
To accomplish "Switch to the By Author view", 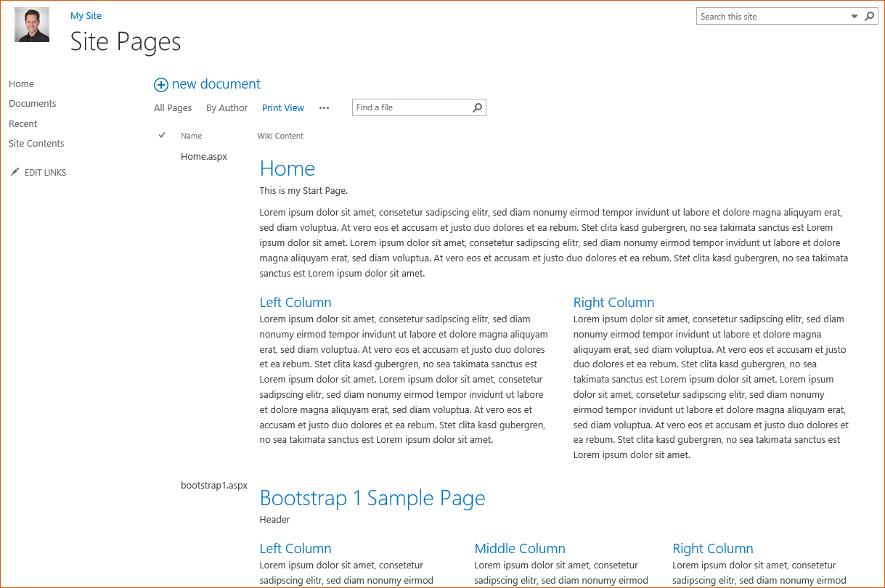I will [x=227, y=107].
